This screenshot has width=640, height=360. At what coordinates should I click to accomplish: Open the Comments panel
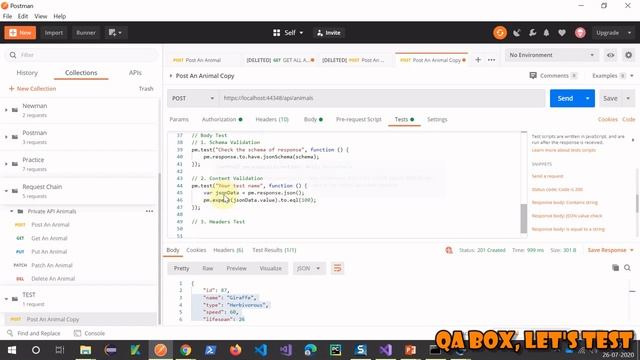553,76
